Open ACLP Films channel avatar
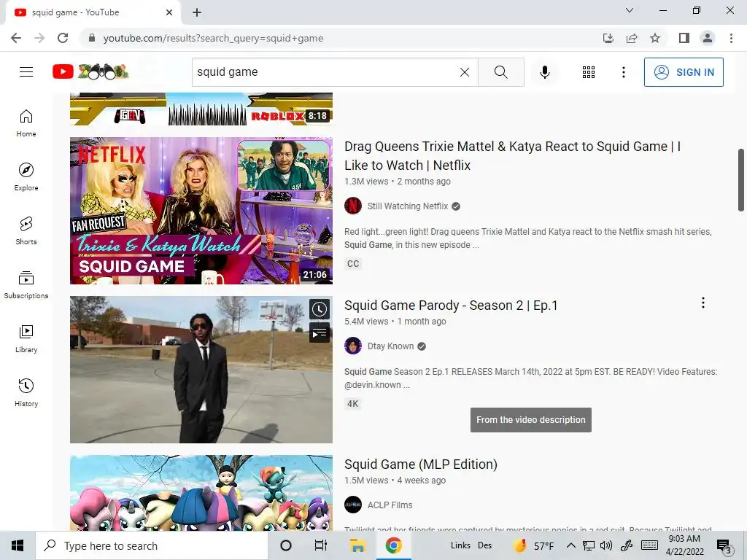Image resolution: width=747 pixels, height=560 pixels. 353,505
